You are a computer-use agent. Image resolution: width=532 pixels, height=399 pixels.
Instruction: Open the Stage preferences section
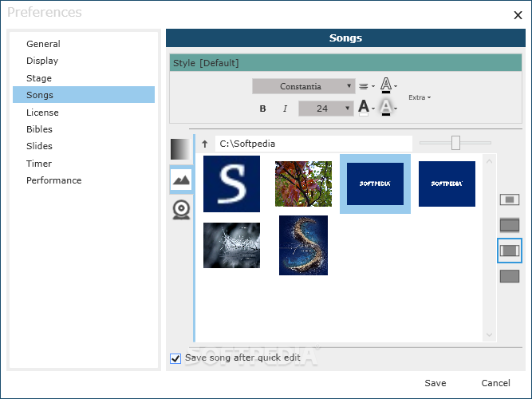84,78
